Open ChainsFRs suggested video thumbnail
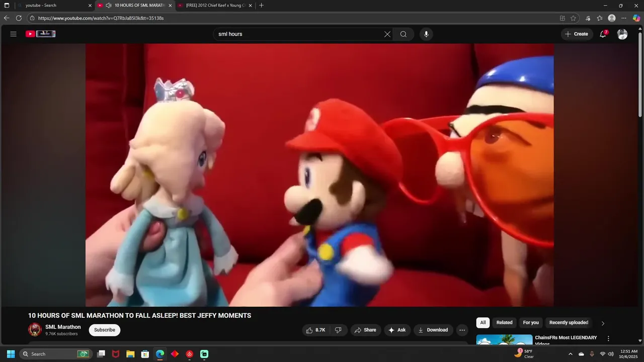This screenshot has height=362, width=644. 504,340
